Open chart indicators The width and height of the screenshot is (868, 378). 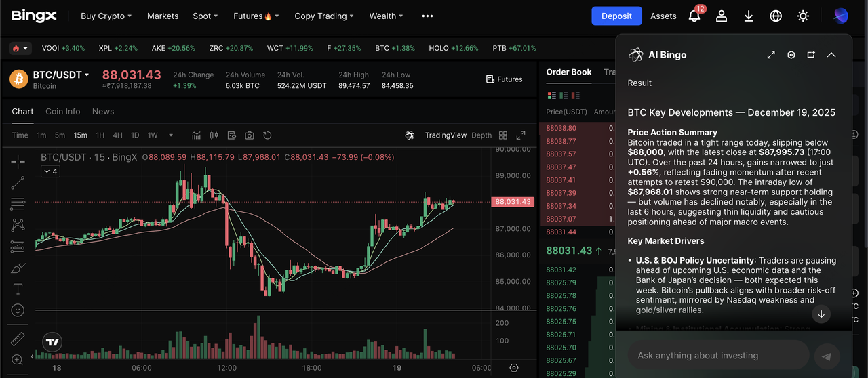[197, 135]
